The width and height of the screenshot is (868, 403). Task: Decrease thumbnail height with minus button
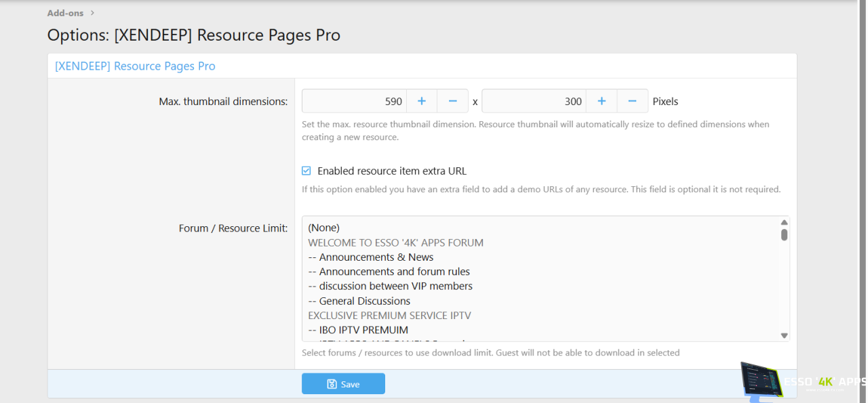pos(632,102)
